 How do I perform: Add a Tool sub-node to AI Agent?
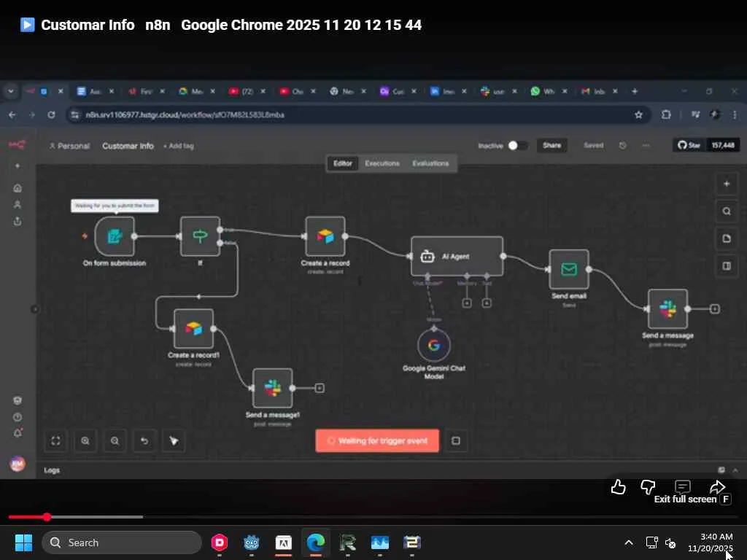click(487, 303)
